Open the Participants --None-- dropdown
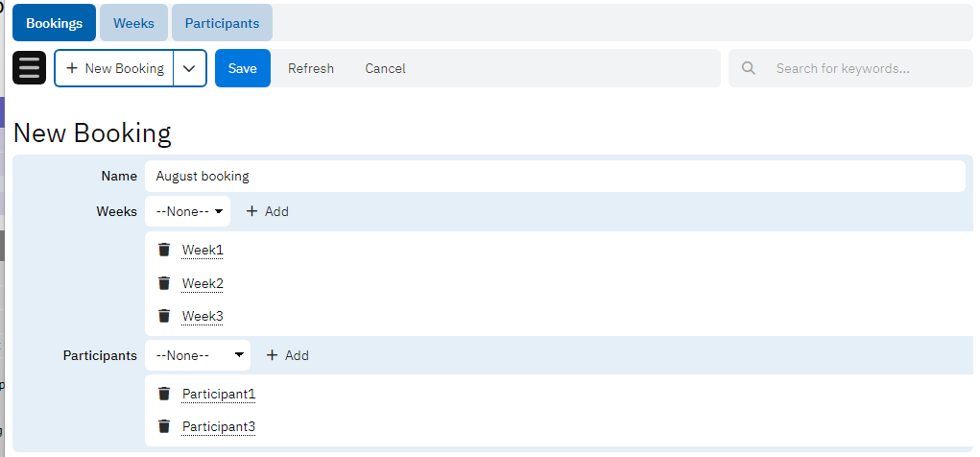 pos(198,355)
